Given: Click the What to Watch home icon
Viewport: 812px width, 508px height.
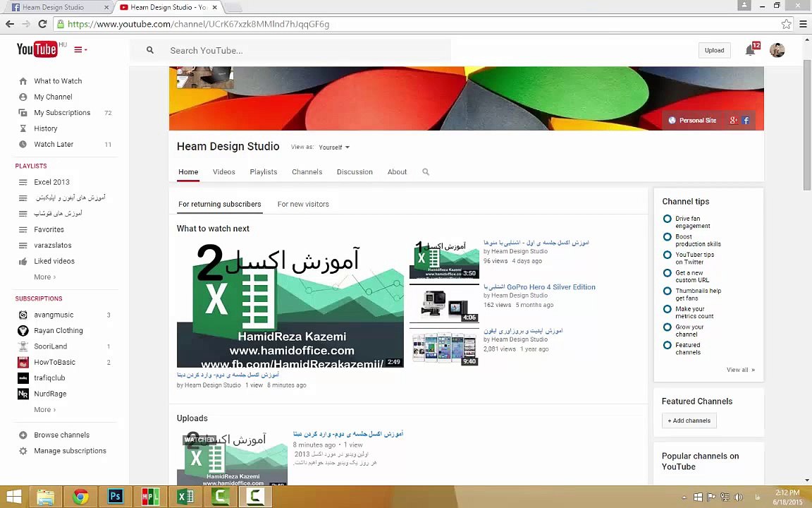Looking at the screenshot, I should point(23,81).
